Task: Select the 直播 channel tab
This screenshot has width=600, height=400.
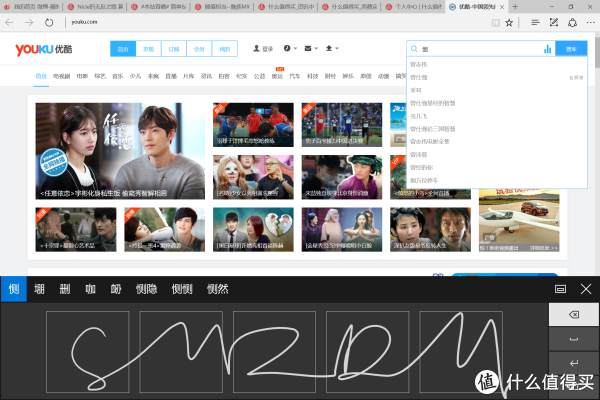Action: pos(171,76)
